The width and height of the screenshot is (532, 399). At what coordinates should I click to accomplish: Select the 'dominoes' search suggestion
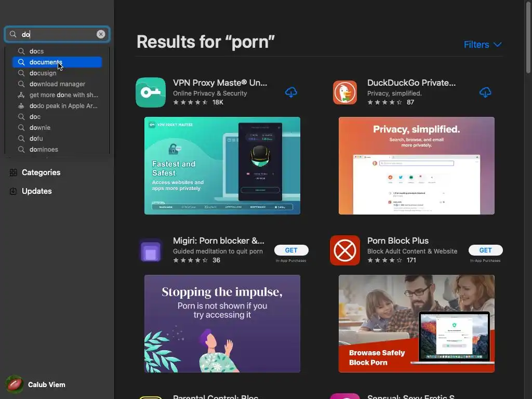(x=57, y=149)
